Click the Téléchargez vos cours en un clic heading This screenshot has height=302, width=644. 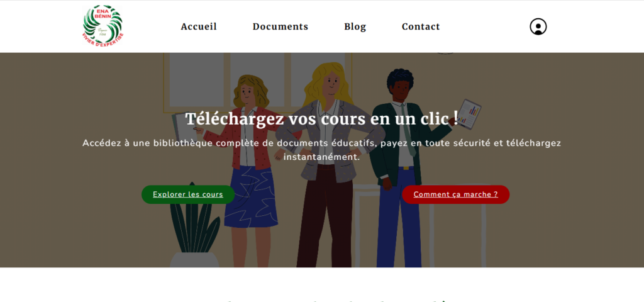click(x=321, y=118)
